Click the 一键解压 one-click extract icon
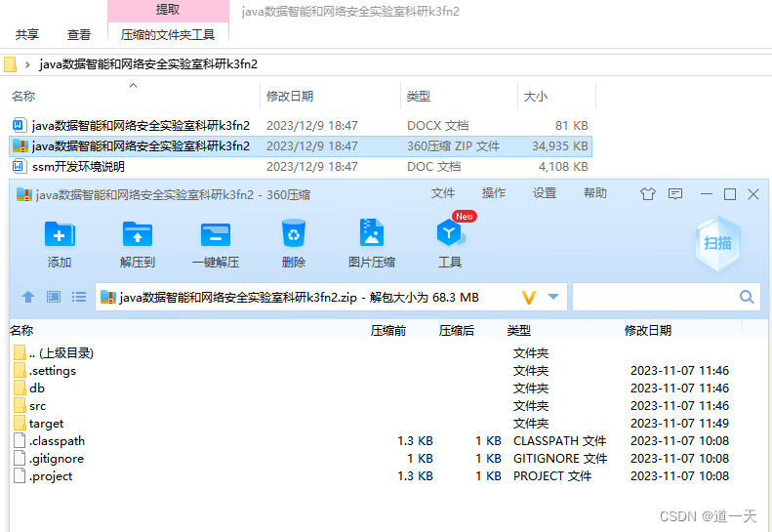This screenshot has width=772, height=532. click(x=216, y=235)
